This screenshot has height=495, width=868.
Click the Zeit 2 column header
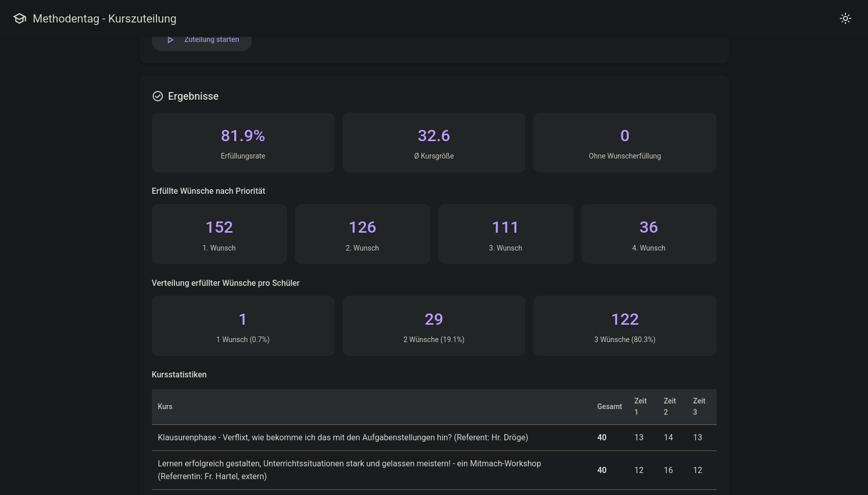point(670,407)
